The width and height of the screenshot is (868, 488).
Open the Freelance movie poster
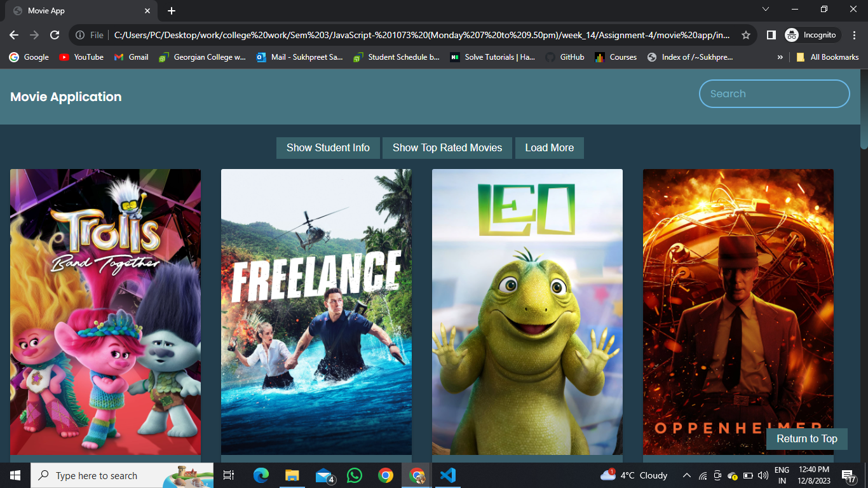[316, 311]
